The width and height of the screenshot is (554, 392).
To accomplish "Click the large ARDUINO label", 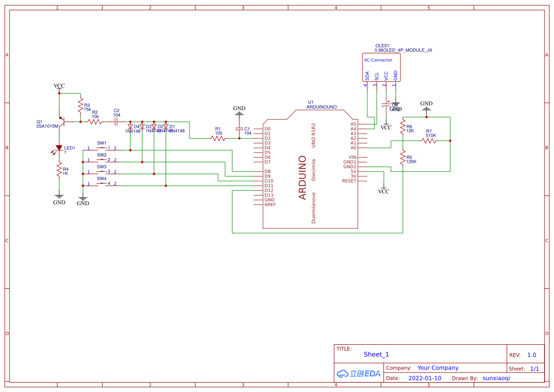I will (x=302, y=178).
